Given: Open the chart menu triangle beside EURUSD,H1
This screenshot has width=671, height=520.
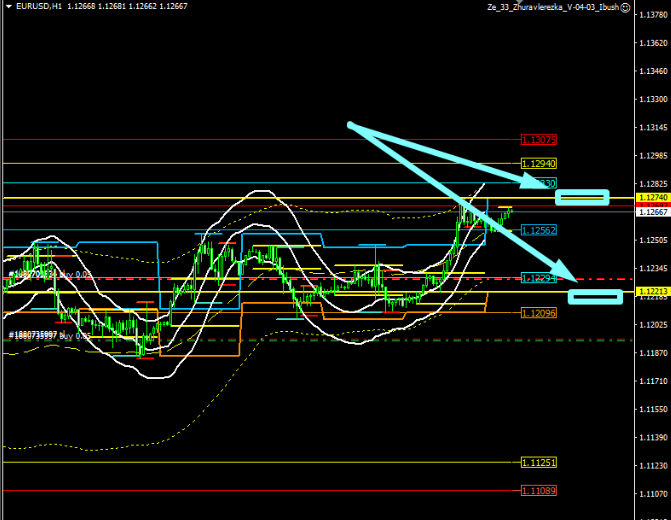Looking at the screenshot, I should tap(7, 8).
